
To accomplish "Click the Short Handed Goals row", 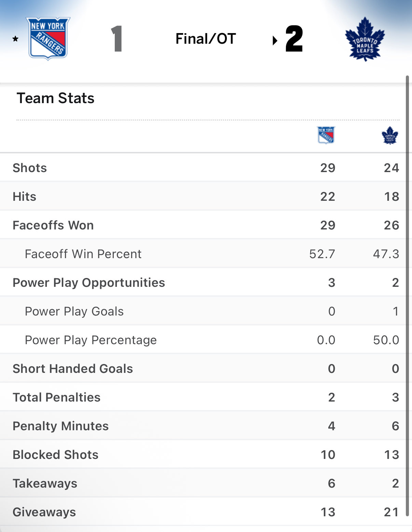I will point(72,369).
